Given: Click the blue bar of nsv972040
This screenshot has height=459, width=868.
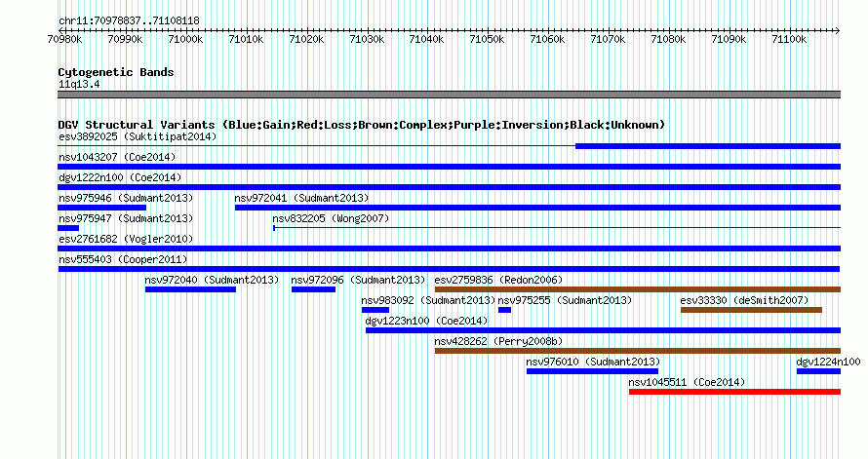Looking at the screenshot, I should tap(190, 289).
